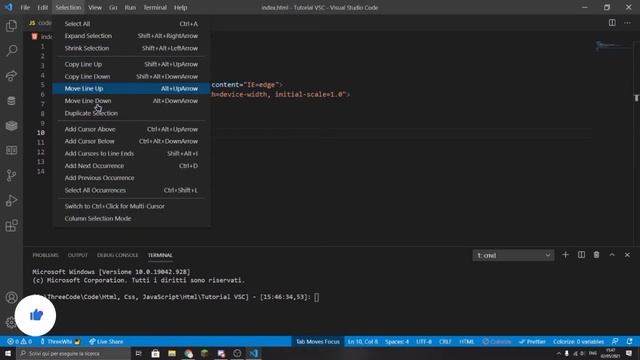Click the feedback icon in status bar

[615, 342]
